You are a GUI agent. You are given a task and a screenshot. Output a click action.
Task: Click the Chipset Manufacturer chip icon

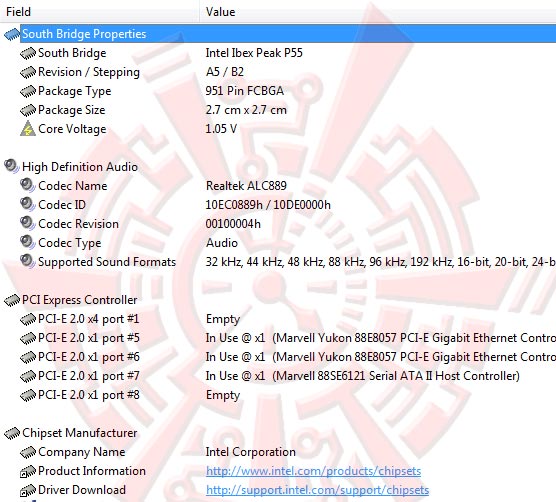(x=12, y=433)
